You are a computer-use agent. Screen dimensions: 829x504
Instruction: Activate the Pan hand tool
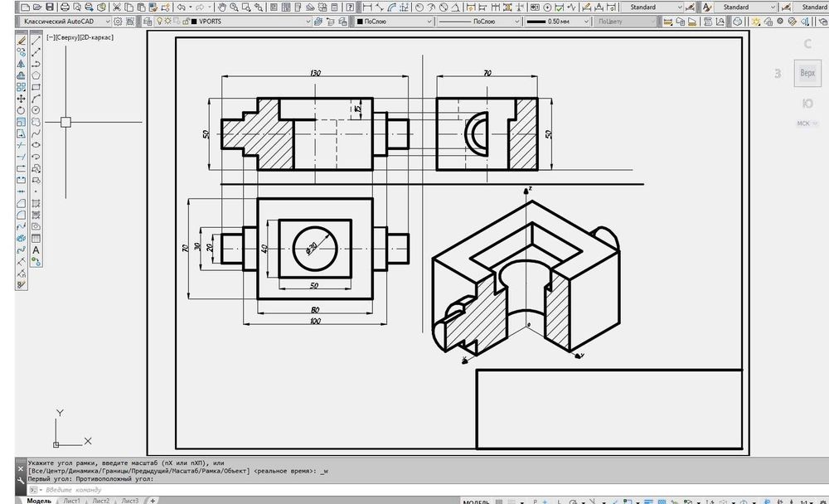(222, 7)
